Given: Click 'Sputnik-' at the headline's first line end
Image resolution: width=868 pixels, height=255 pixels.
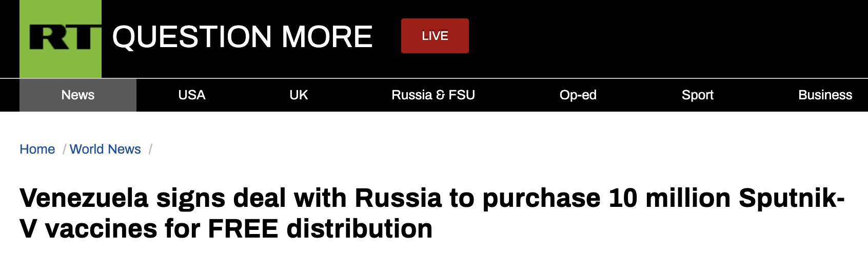Looking at the screenshot, I should coord(792,198).
